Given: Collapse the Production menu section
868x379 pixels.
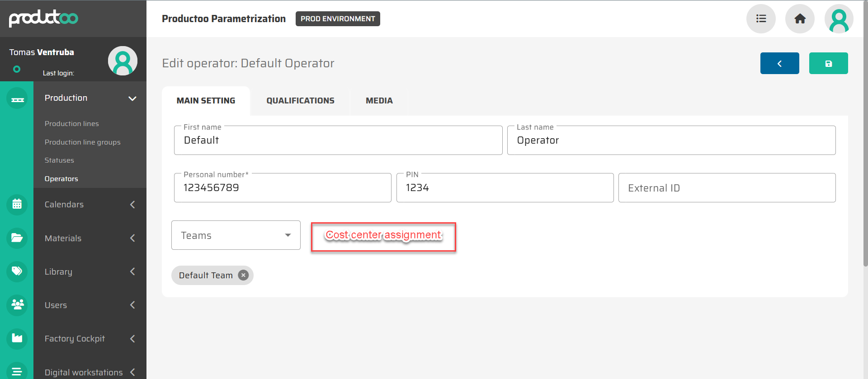Looking at the screenshot, I should pyautogui.click(x=132, y=98).
